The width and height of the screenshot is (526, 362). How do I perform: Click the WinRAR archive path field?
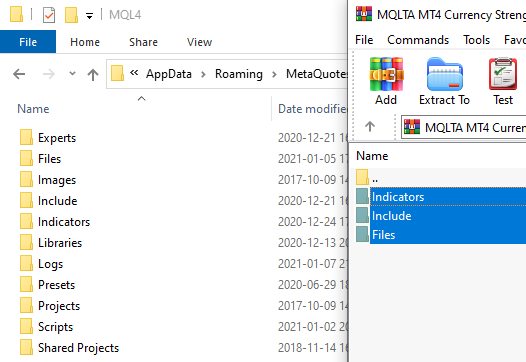pos(464,127)
